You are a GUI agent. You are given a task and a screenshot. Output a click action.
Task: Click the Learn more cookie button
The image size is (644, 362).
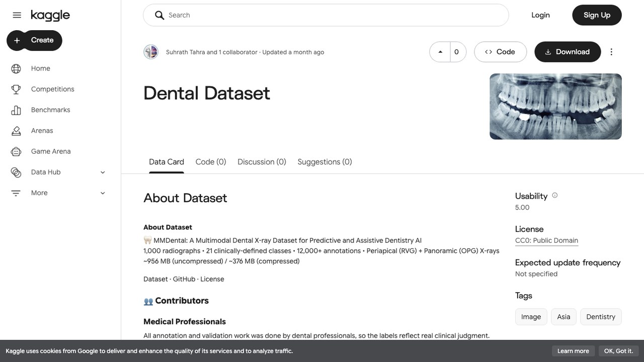tap(573, 351)
